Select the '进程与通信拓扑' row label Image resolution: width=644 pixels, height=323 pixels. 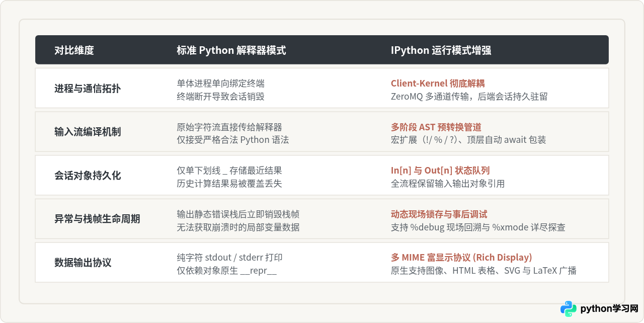point(88,89)
